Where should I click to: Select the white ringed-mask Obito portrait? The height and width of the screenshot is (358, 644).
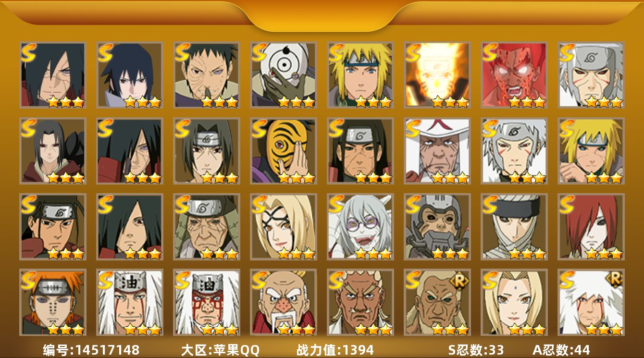(x=283, y=75)
